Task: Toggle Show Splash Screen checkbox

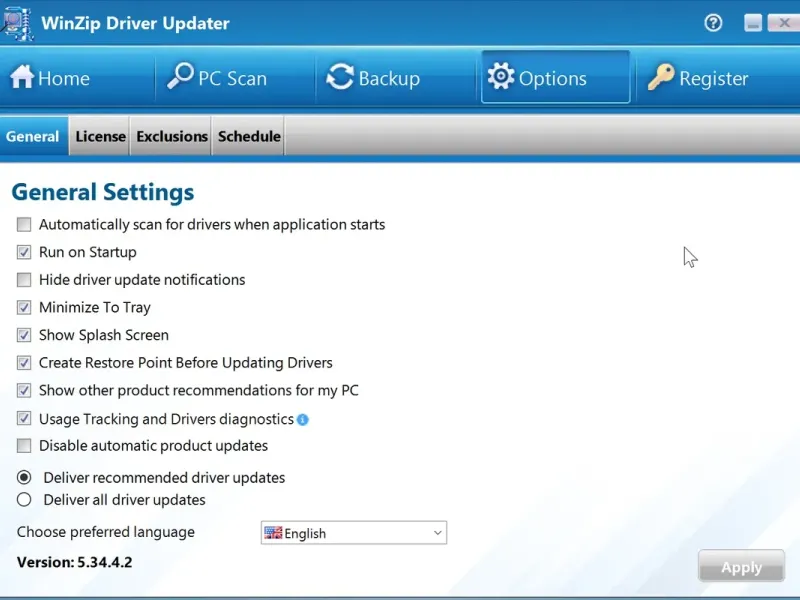Action: click(24, 335)
